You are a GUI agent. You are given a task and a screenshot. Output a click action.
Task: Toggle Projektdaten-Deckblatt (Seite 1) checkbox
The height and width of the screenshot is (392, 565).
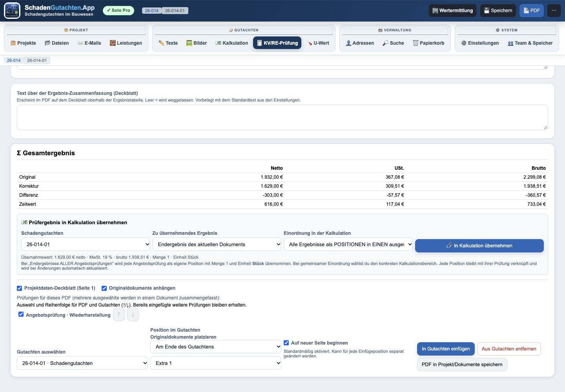coord(20,288)
